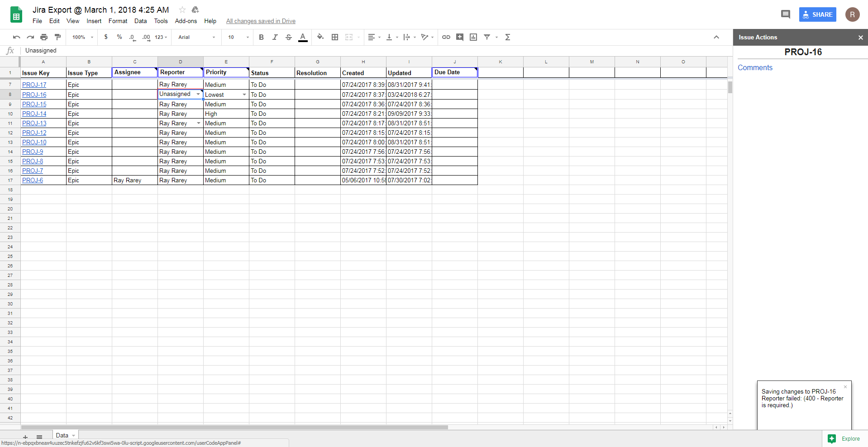
Task: Open the Arial font dropdown
Action: 196,37
